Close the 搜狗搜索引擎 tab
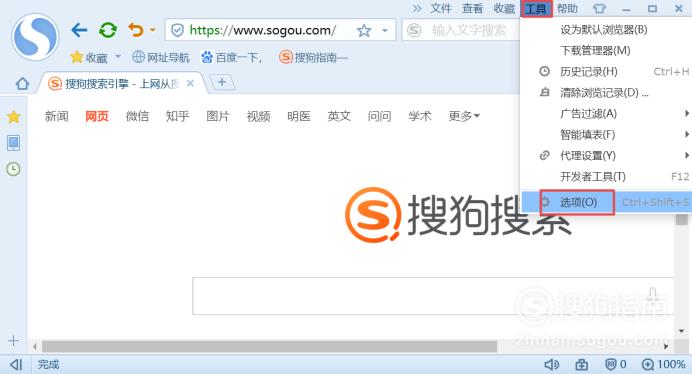The height and width of the screenshot is (374, 692). tap(190, 83)
